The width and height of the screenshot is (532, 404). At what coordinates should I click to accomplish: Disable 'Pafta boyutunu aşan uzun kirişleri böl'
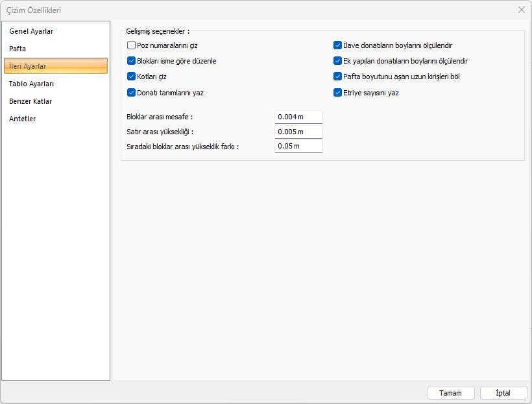[x=338, y=77]
